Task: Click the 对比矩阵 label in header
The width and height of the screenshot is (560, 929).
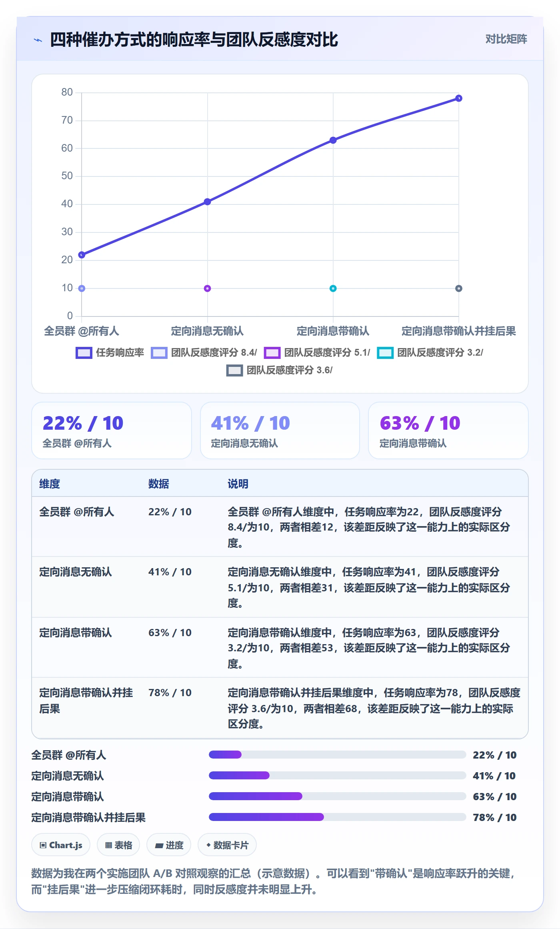Action: [506, 39]
